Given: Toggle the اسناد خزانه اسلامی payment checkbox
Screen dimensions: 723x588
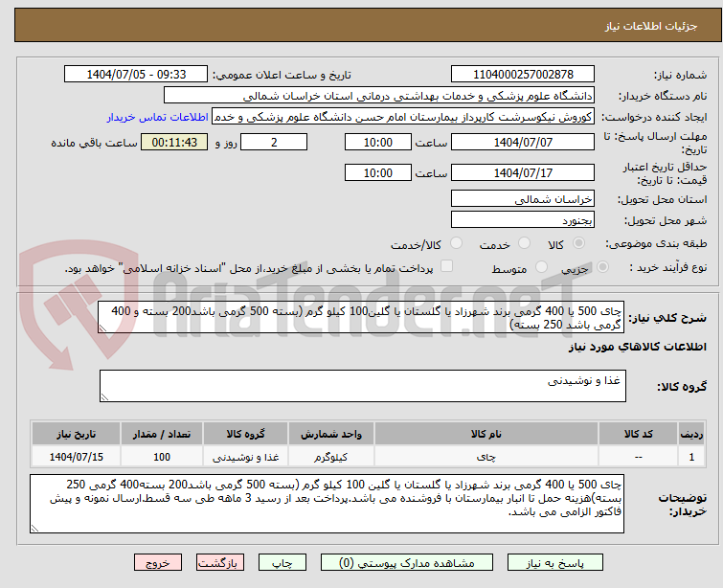Looking at the screenshot, I should (x=446, y=266).
